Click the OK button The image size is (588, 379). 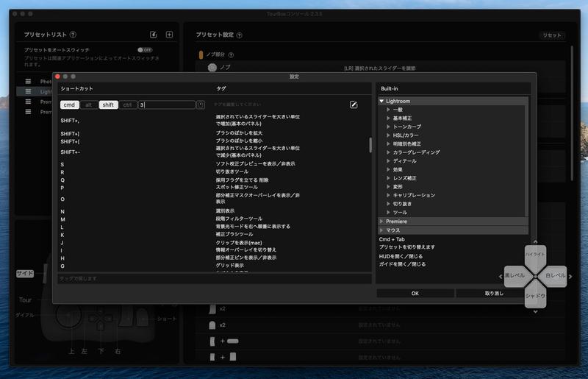[415, 294]
